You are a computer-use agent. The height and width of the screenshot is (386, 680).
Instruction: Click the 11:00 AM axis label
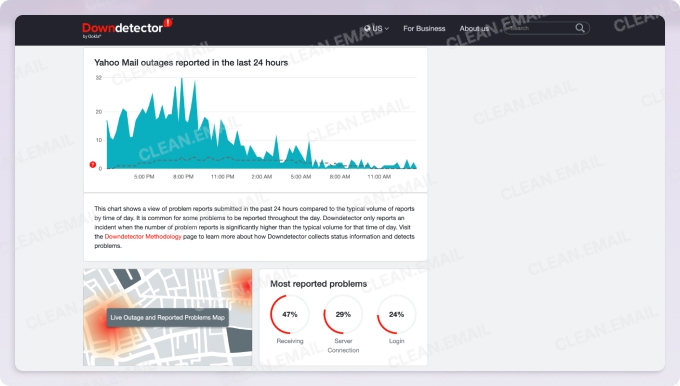[x=379, y=177]
